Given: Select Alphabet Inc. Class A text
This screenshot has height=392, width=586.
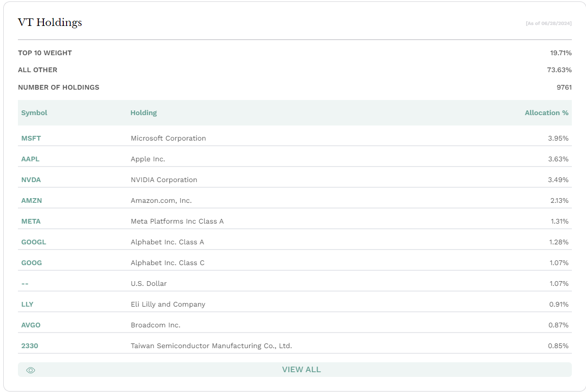Looking at the screenshot, I should (x=167, y=242).
